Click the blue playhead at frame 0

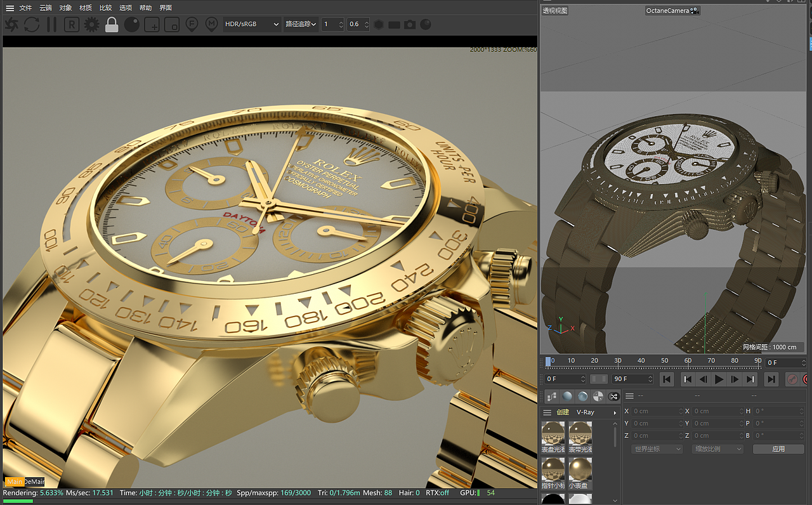point(548,362)
